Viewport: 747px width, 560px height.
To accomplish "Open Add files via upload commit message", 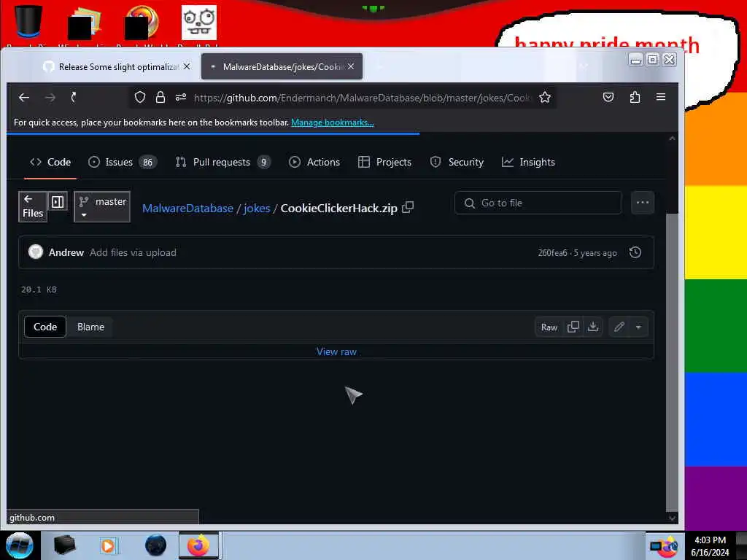I will (x=133, y=252).
